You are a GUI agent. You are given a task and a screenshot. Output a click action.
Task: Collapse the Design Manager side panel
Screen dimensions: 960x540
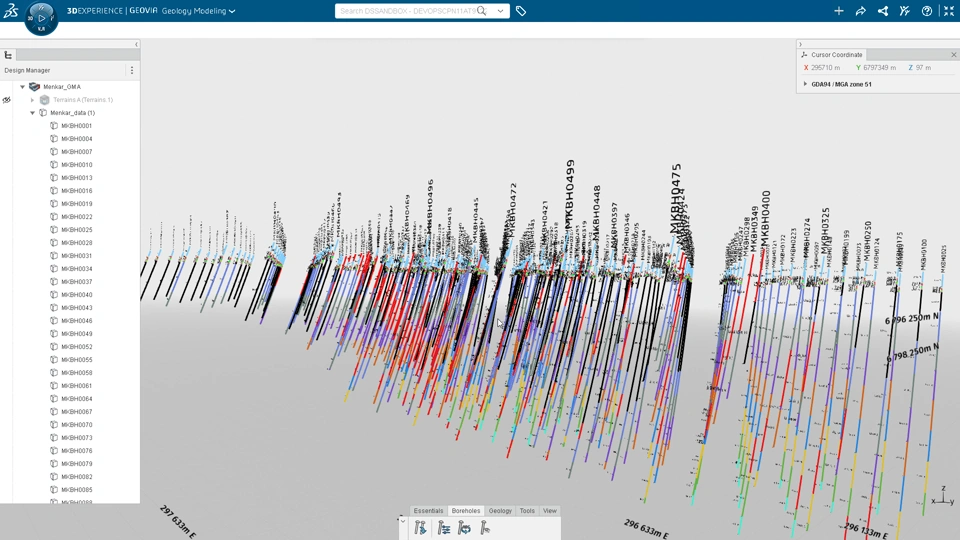(x=137, y=44)
